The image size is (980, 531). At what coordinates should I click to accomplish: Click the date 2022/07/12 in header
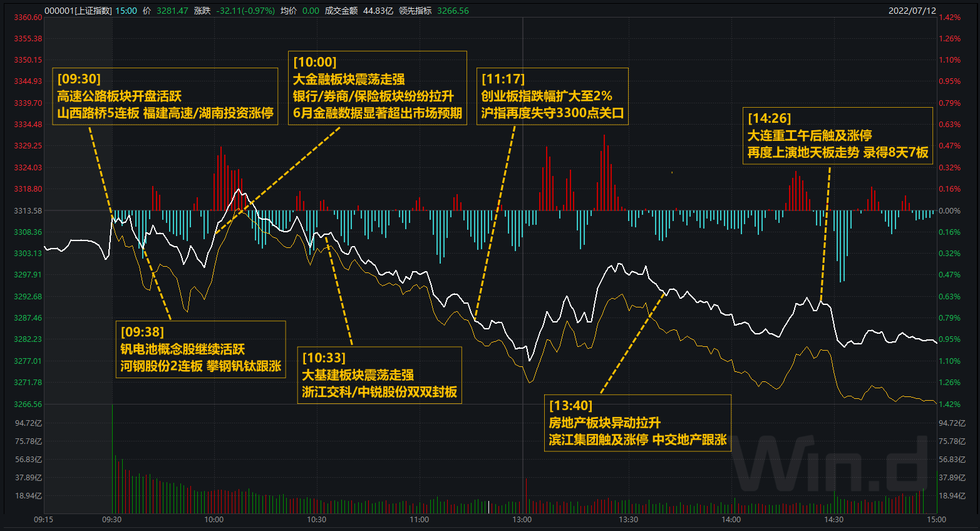[x=912, y=11]
